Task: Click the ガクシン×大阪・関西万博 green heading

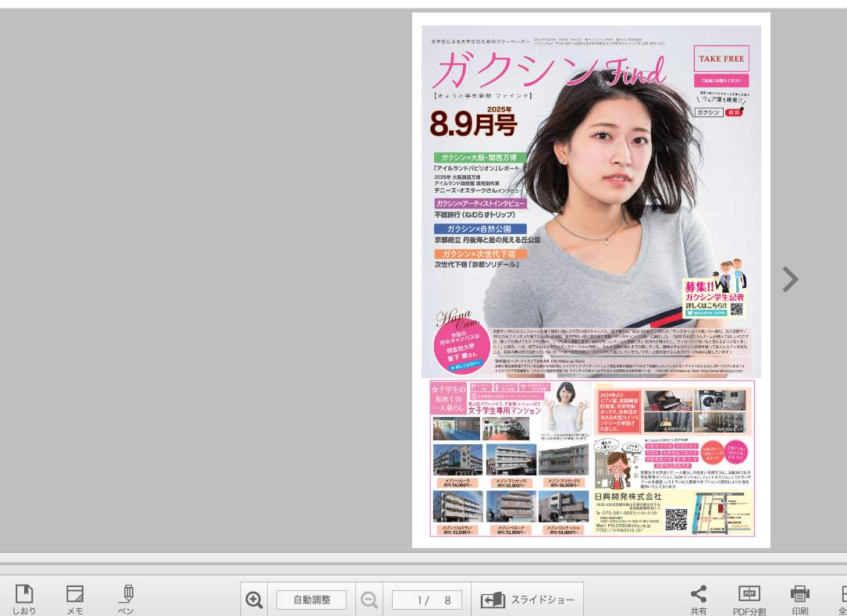Action: pyautogui.click(x=480, y=158)
